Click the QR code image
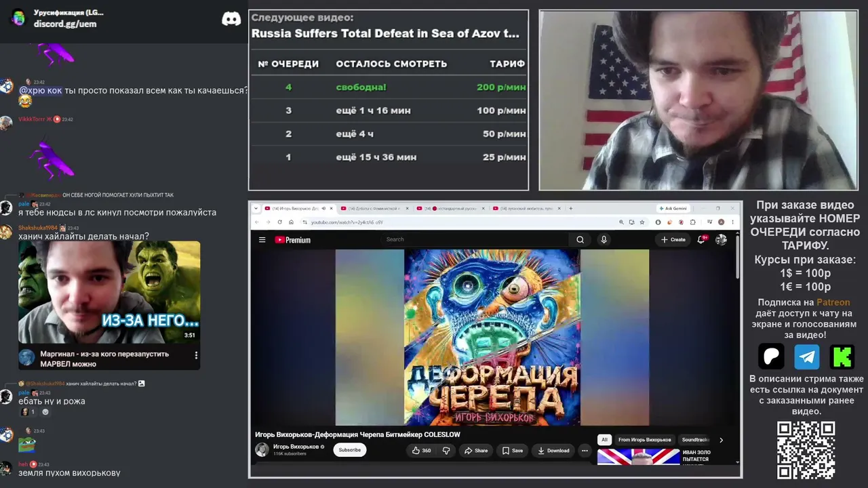The image size is (868, 488). 806,450
